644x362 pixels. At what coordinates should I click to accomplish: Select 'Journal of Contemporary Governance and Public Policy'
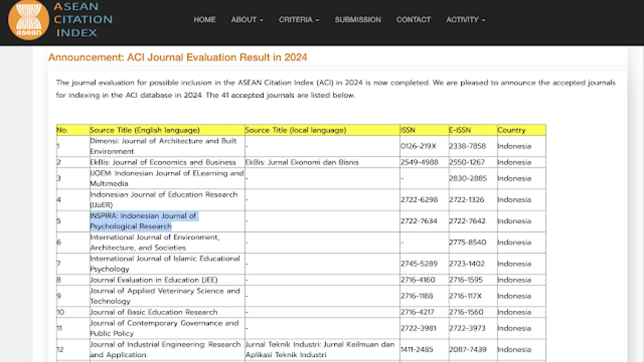[164, 328]
